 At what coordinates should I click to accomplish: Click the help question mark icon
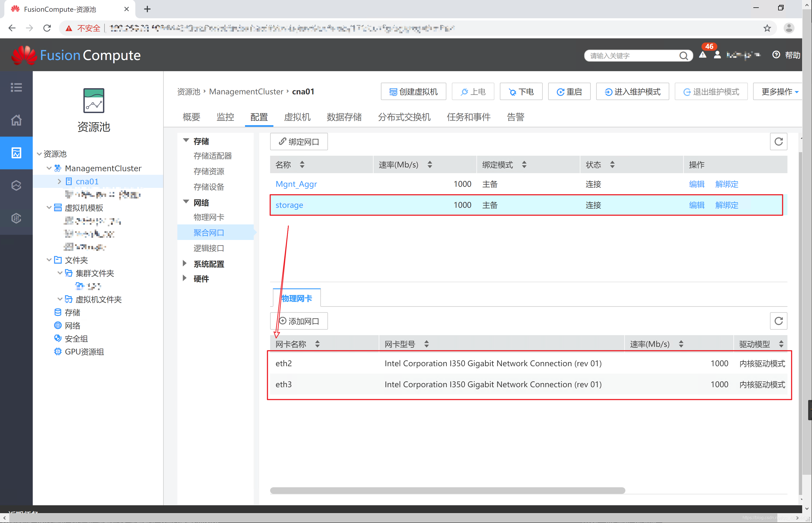(x=776, y=55)
